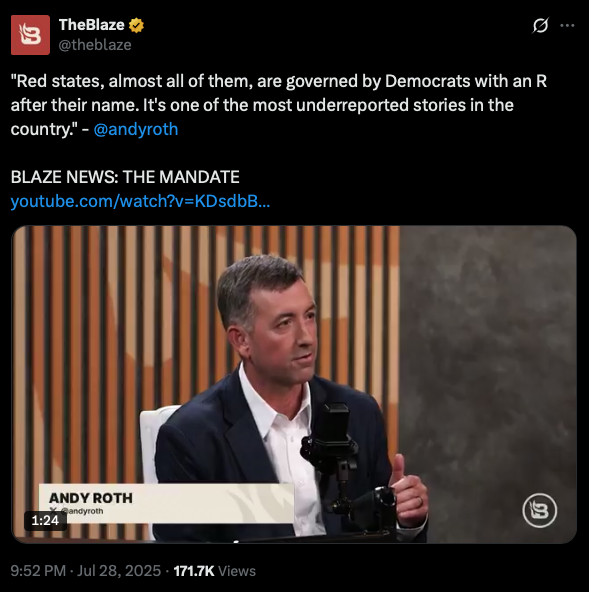This screenshot has height=592, width=589.
Task: Play the Andy Roth video
Action: (294, 384)
